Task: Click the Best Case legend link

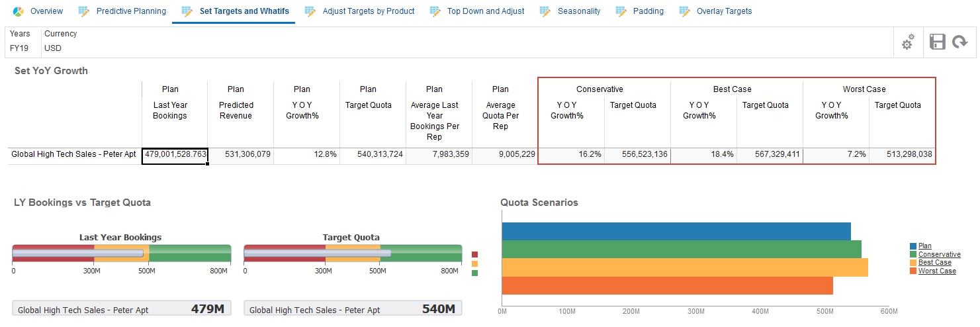Action: [934, 263]
